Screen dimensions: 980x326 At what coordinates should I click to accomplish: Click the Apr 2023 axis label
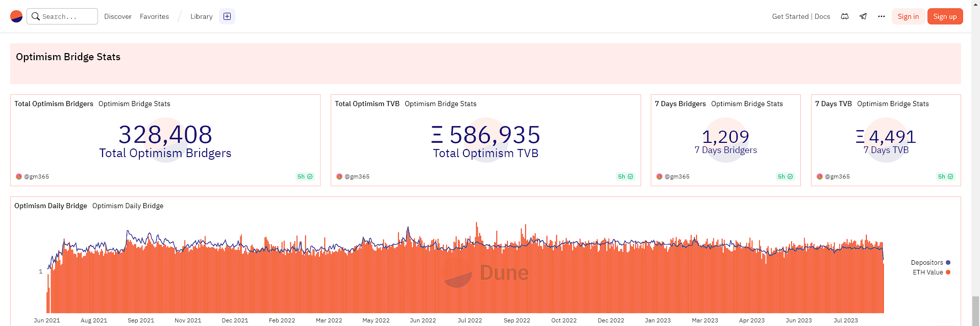(x=752, y=320)
